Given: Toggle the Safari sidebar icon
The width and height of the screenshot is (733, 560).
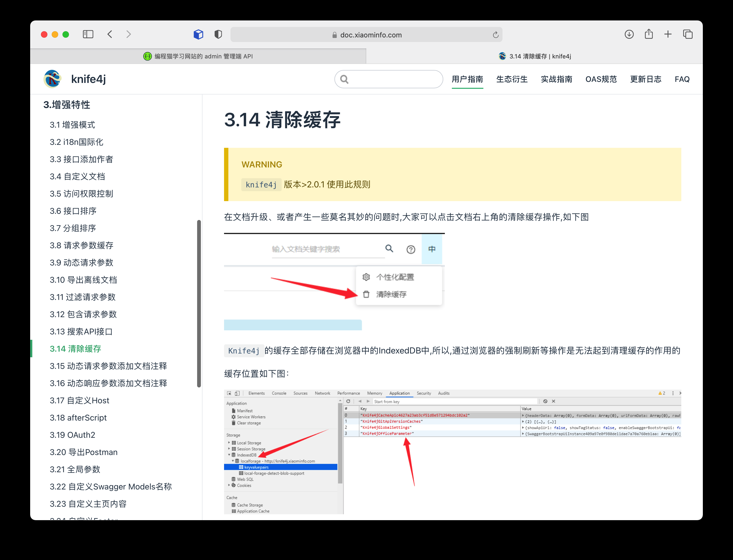Looking at the screenshot, I should point(88,34).
